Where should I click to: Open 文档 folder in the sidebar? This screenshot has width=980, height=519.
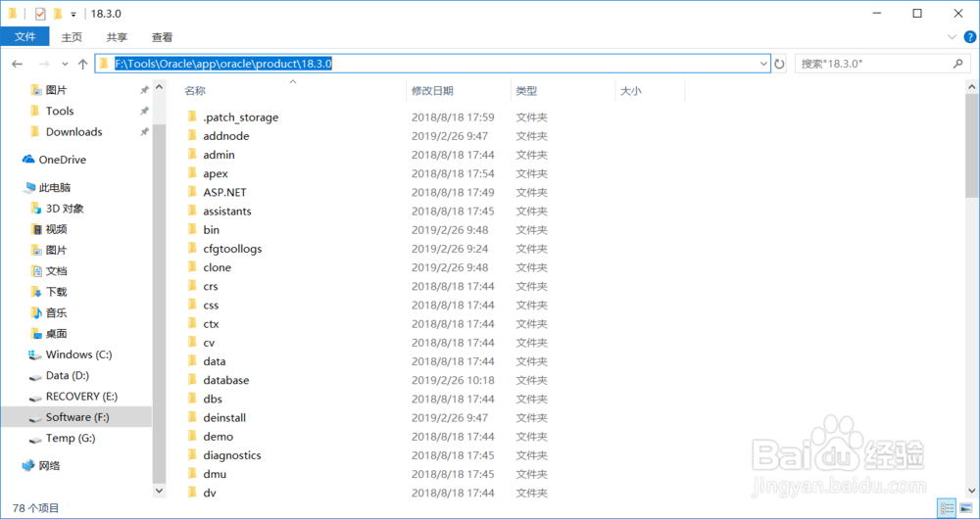(56, 271)
